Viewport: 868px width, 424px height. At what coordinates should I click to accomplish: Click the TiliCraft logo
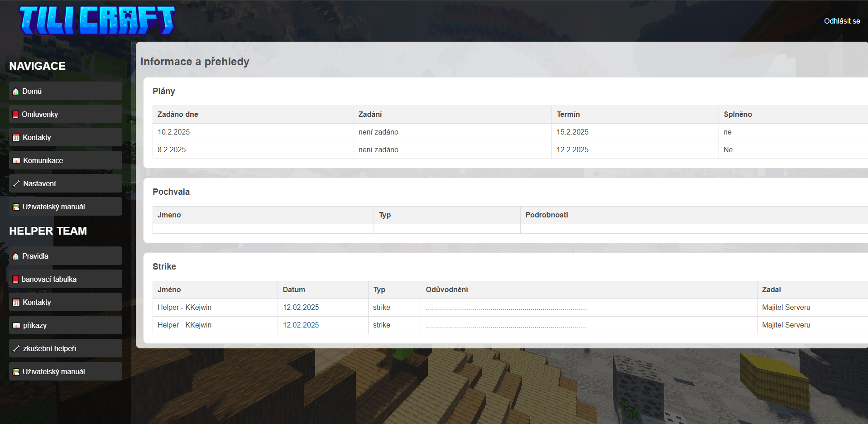97,20
